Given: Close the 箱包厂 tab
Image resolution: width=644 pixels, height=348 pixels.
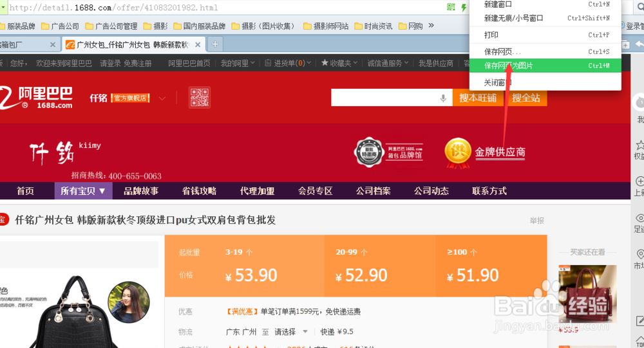Looking at the screenshot, I should pos(53,45).
